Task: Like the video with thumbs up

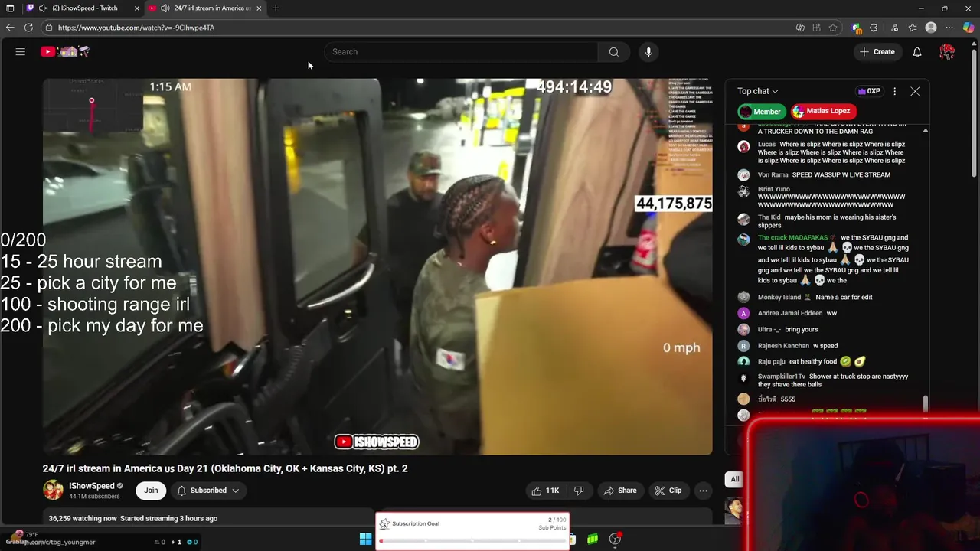Action: (545, 491)
